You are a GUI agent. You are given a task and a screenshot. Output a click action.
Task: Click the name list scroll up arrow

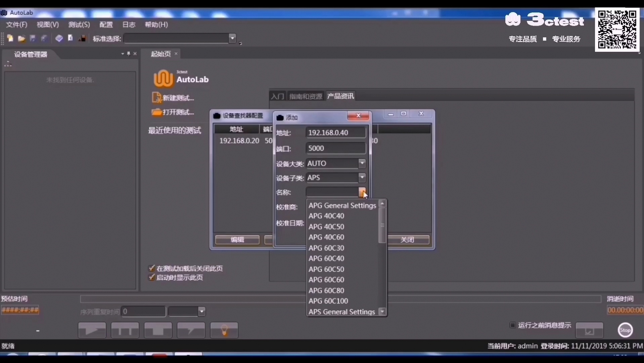click(382, 204)
